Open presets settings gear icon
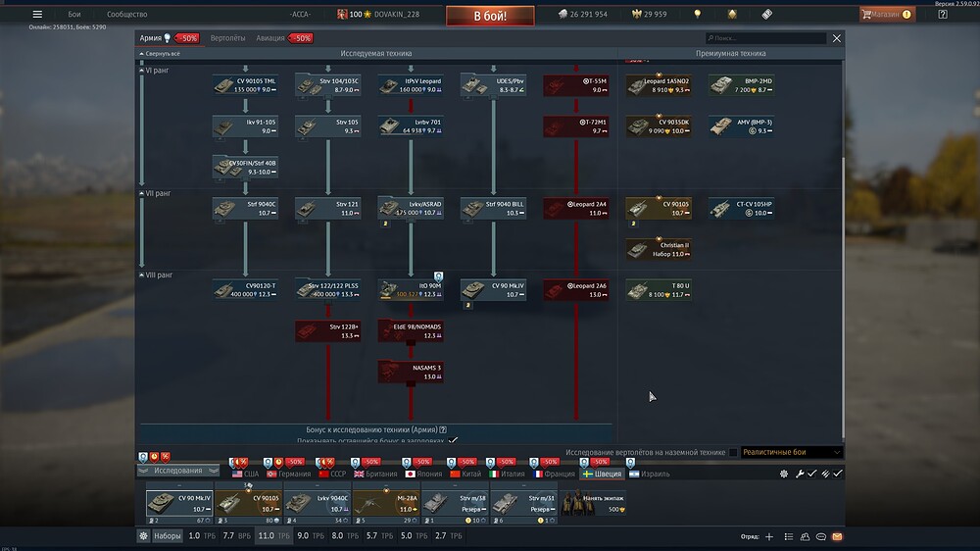Screen dimensions: 980x551 point(143,536)
